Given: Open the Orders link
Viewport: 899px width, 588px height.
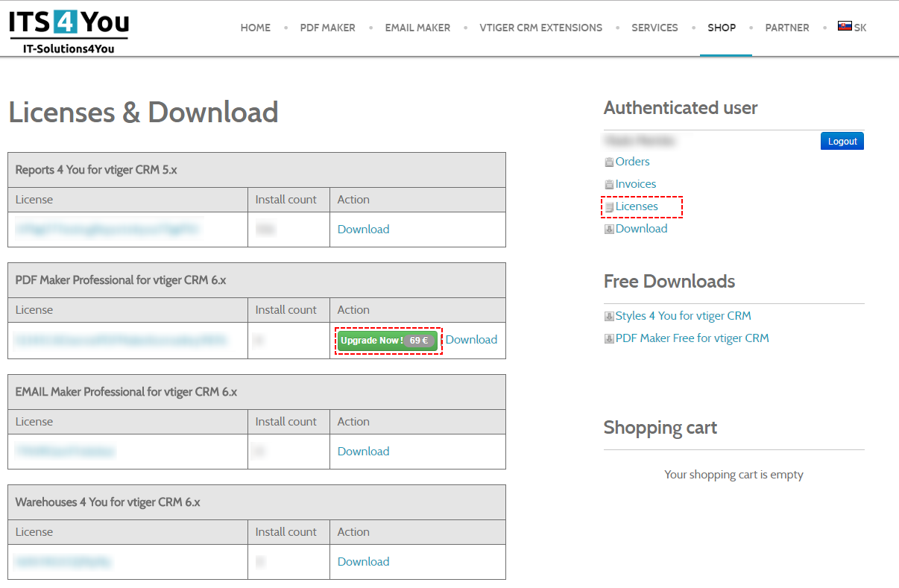Looking at the screenshot, I should point(632,162).
